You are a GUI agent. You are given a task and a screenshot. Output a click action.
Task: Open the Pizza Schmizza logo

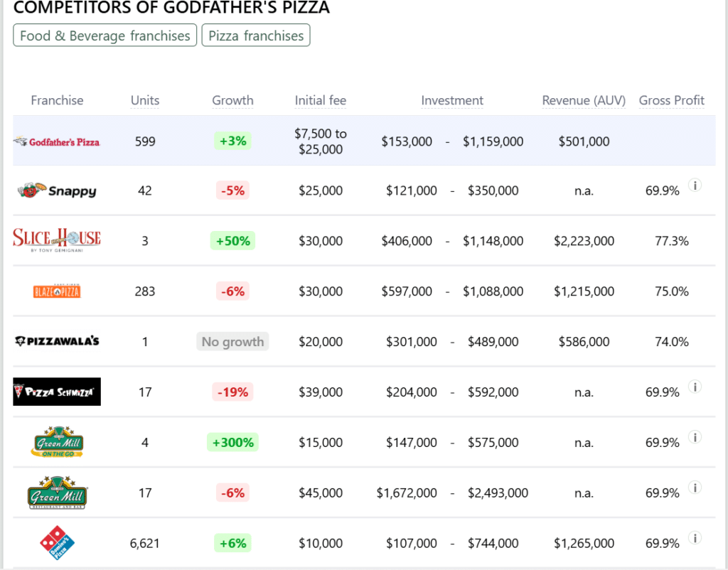click(57, 392)
